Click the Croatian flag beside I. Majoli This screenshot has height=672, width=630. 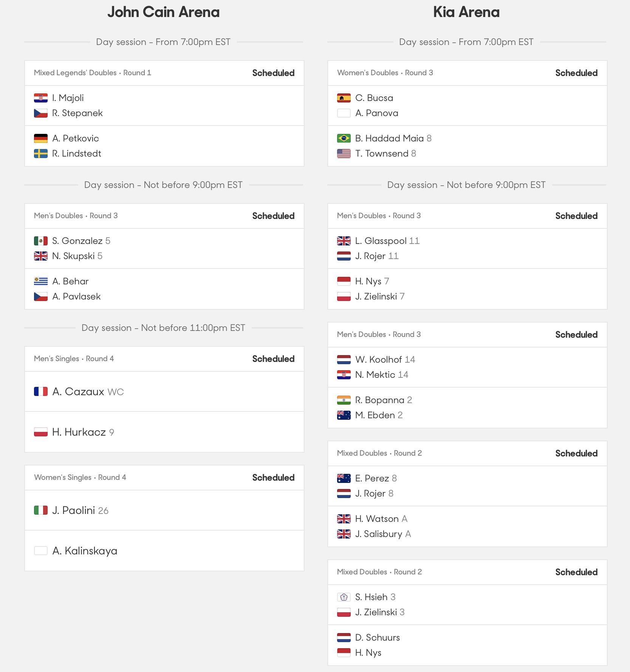pyautogui.click(x=41, y=98)
